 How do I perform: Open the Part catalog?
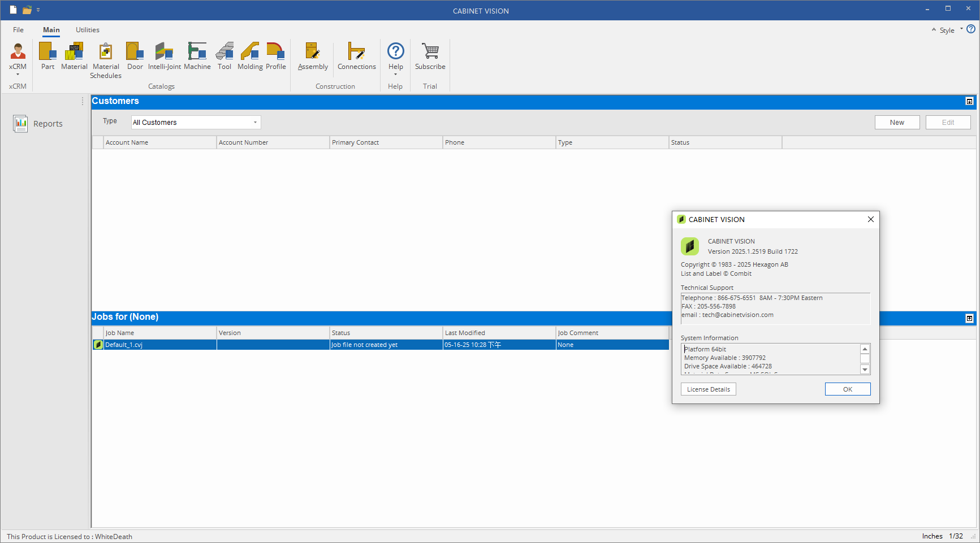[48, 56]
